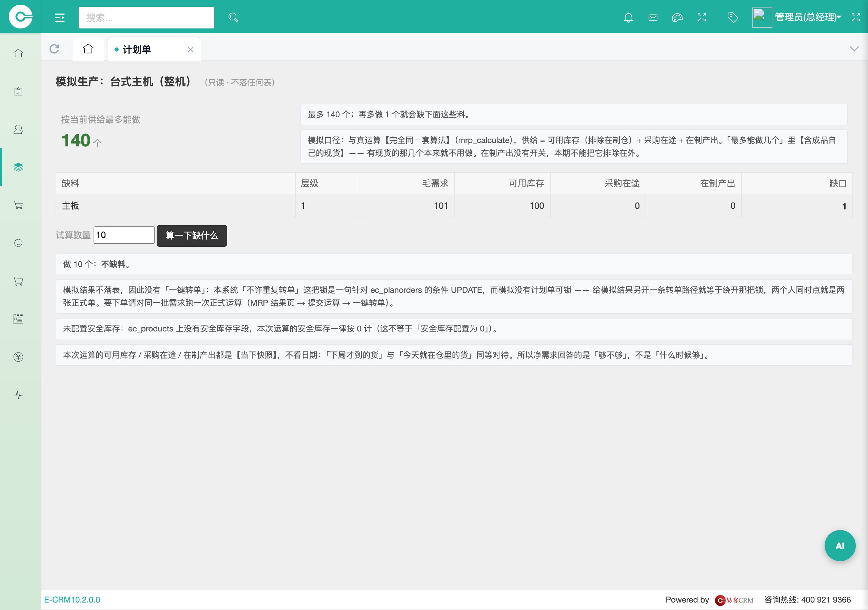Screen dimensions: 868x610
Task: Click the 试算数量 input field
Action: click(124, 235)
